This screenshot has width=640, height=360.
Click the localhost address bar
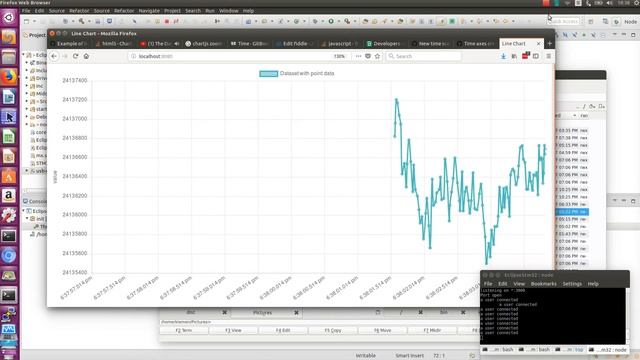(231, 56)
